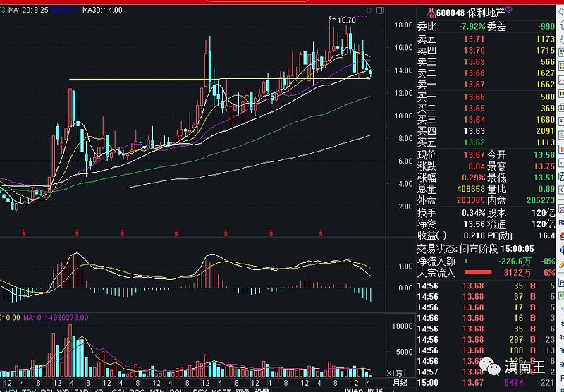This screenshot has height=392, width=564.
Task: Click the 10000 volume axis label
Action: pos(402,326)
